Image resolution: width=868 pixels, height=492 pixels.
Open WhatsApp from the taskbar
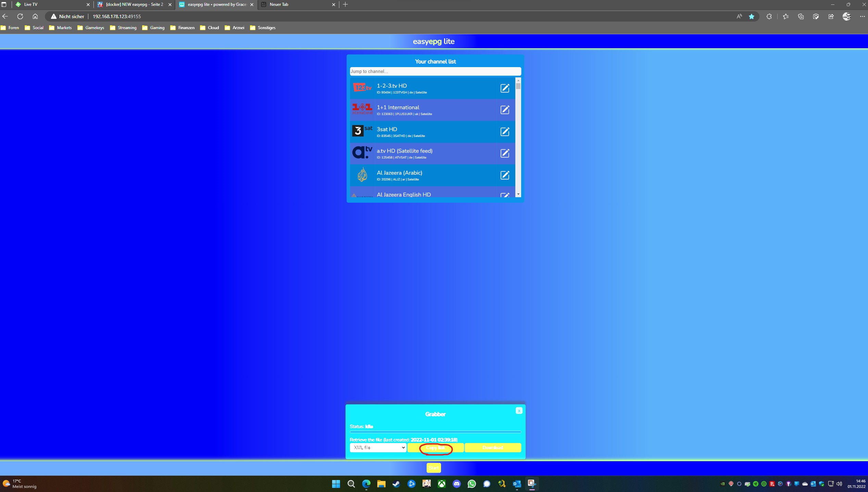pos(471,484)
